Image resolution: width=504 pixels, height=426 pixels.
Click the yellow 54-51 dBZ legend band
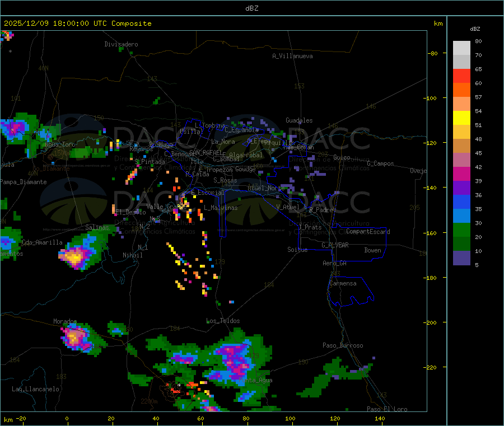tap(461, 118)
